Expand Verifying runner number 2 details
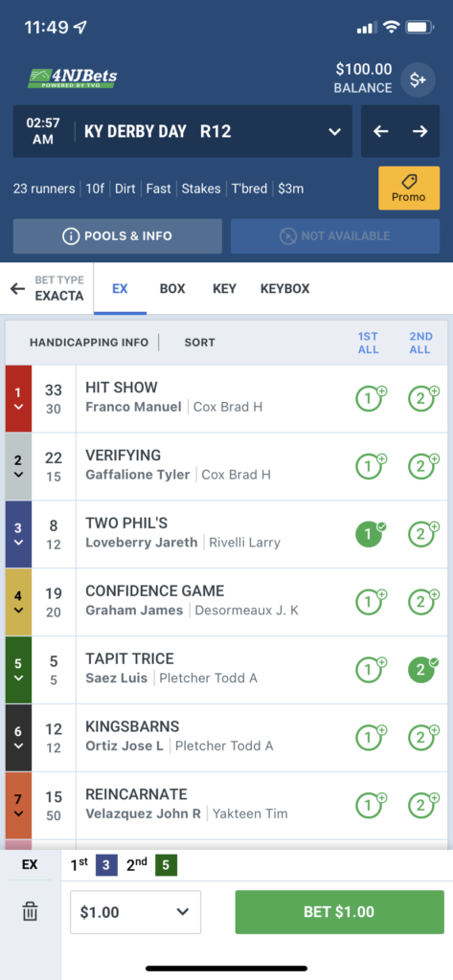This screenshot has width=453, height=980. pyautogui.click(x=18, y=467)
